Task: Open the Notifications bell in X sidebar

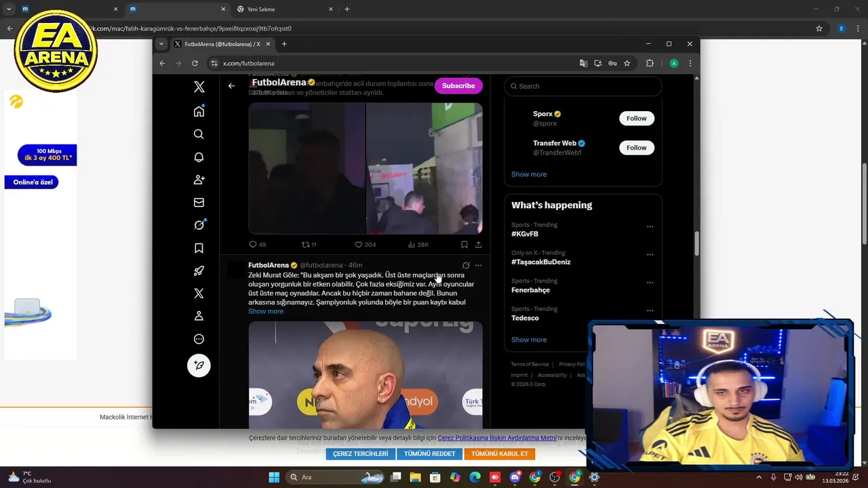Action: [x=199, y=157]
